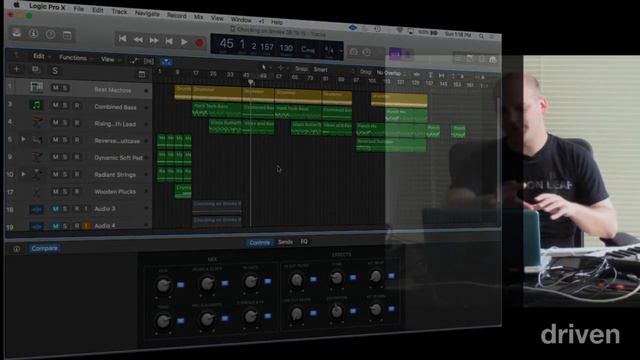Open the LCD display mode arrow

point(341,51)
